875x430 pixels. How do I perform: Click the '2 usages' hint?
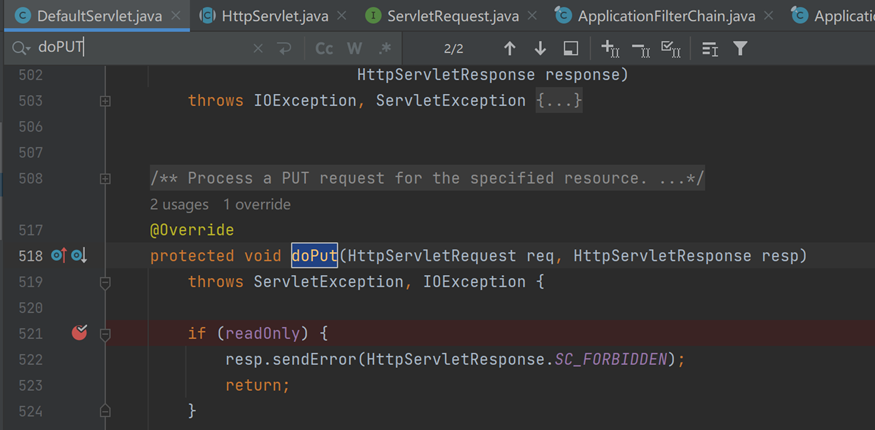[179, 205]
